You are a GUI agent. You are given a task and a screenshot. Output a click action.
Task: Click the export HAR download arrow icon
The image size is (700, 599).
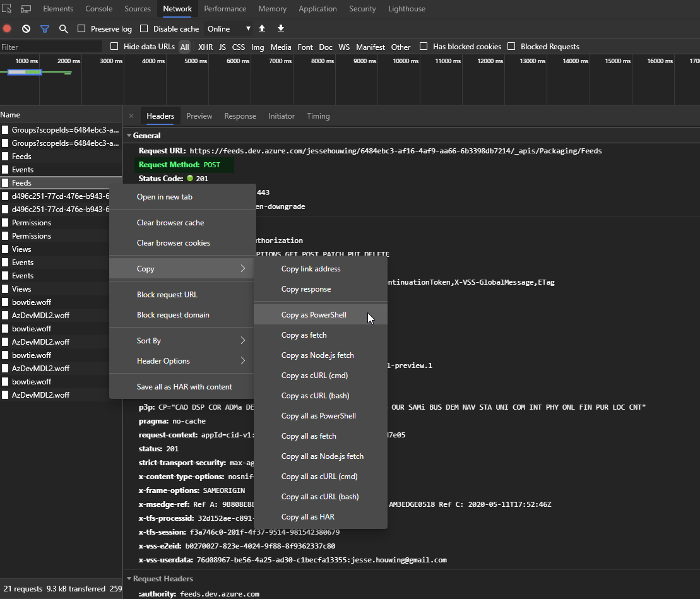pos(281,29)
